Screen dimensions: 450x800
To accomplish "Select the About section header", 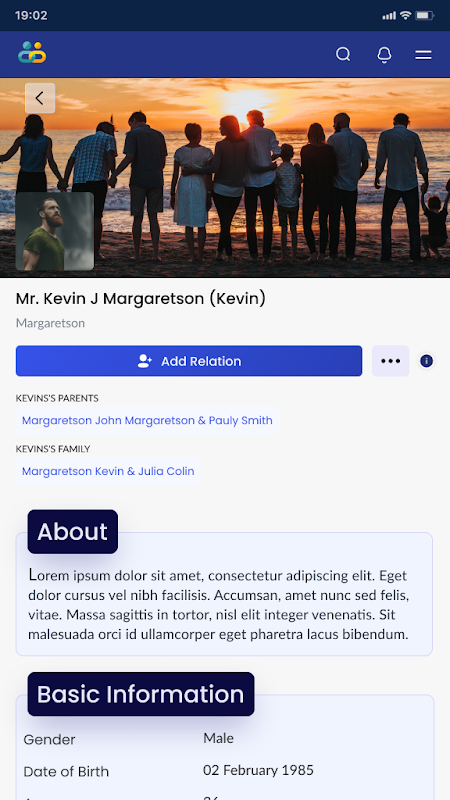I will (x=72, y=532).
